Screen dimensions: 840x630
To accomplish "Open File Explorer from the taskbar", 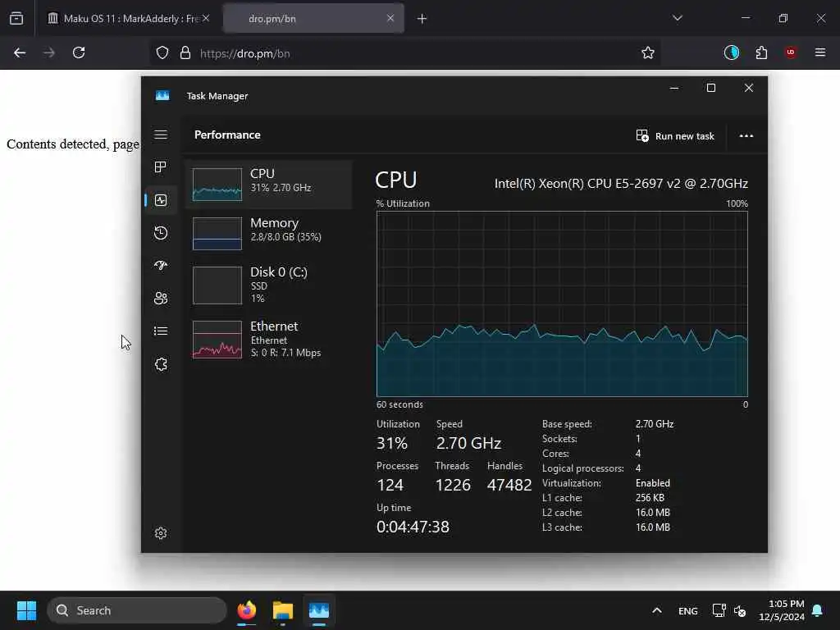I will click(282, 610).
